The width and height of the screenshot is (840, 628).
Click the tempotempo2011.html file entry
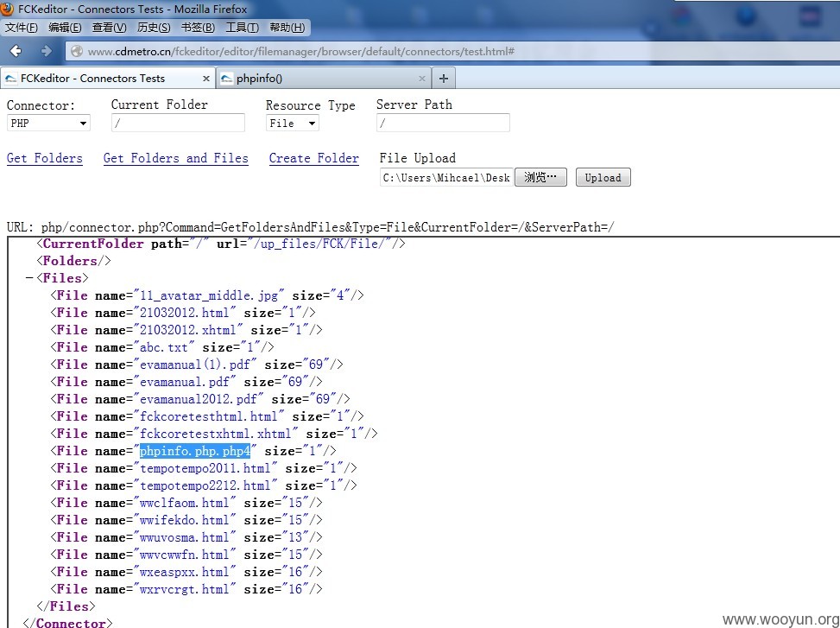coord(204,468)
